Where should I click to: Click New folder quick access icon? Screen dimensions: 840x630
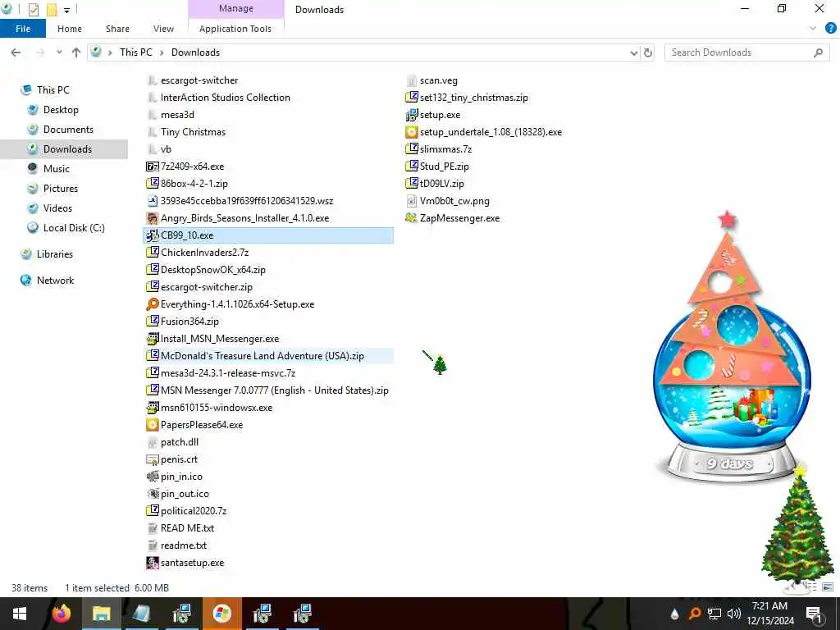coord(52,10)
